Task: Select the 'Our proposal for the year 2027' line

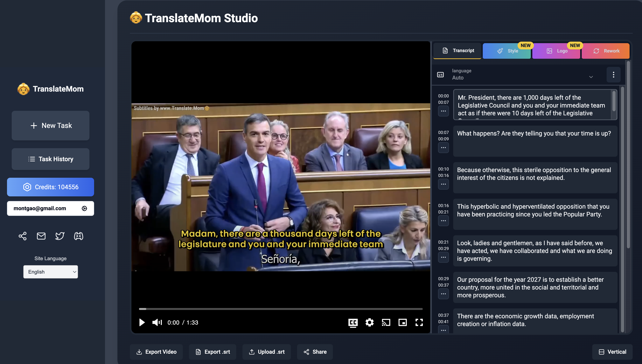Action: [535, 287]
